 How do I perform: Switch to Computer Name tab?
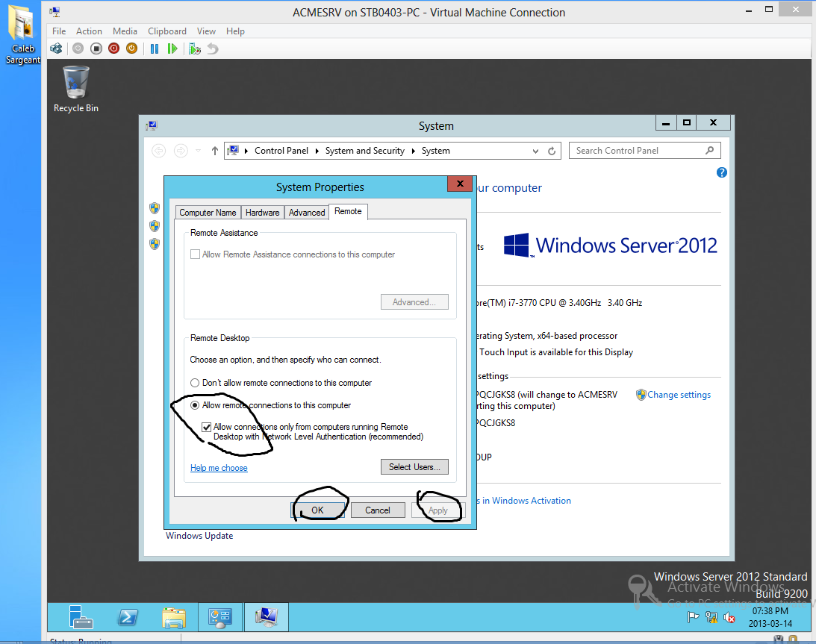point(208,213)
